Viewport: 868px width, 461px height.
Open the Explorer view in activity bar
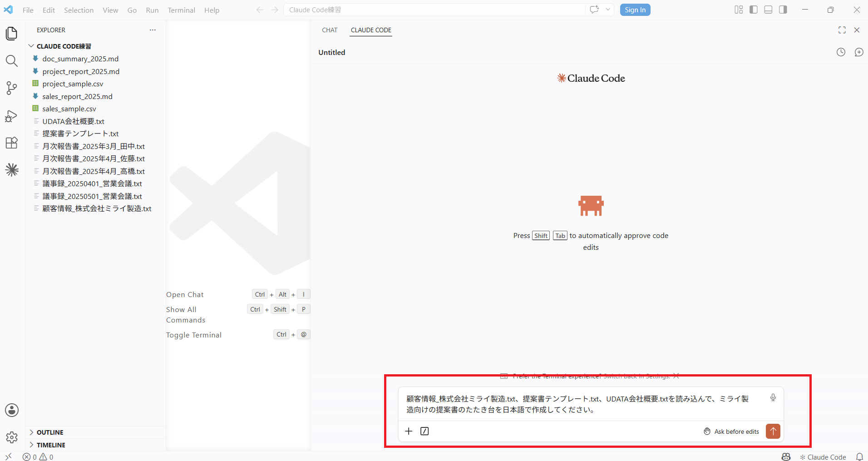[x=12, y=34]
